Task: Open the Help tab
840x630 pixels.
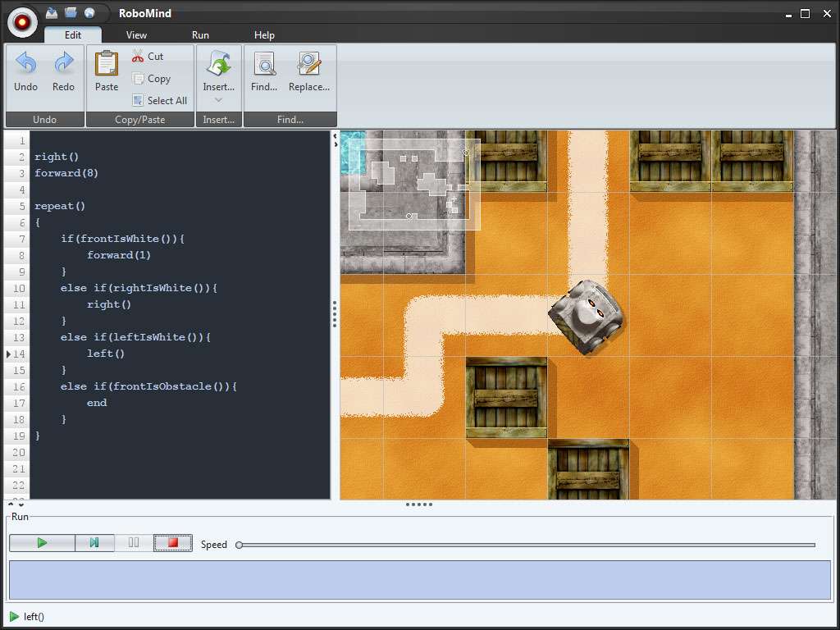Action: 264,34
